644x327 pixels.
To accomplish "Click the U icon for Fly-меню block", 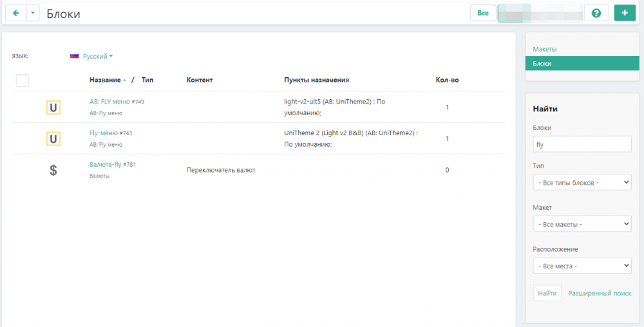I will (53, 138).
